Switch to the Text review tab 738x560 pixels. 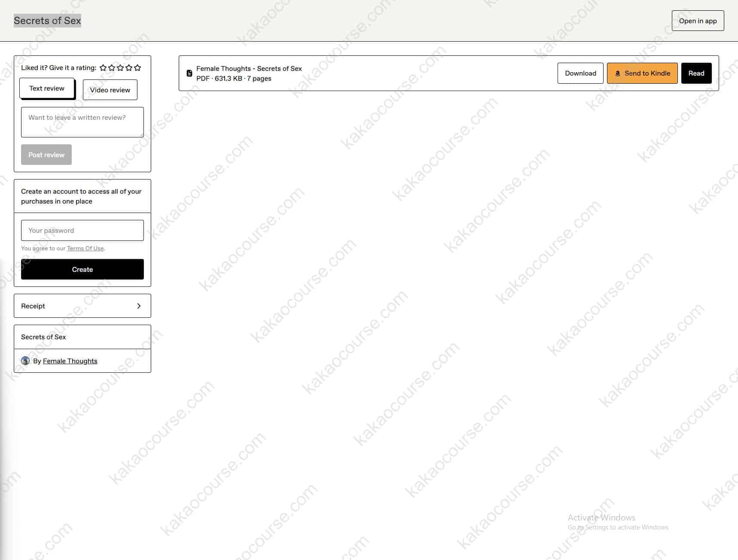[47, 88]
